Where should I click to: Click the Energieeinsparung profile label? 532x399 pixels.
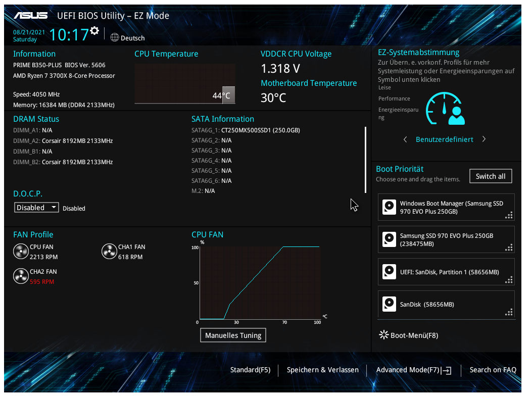tap(398, 114)
